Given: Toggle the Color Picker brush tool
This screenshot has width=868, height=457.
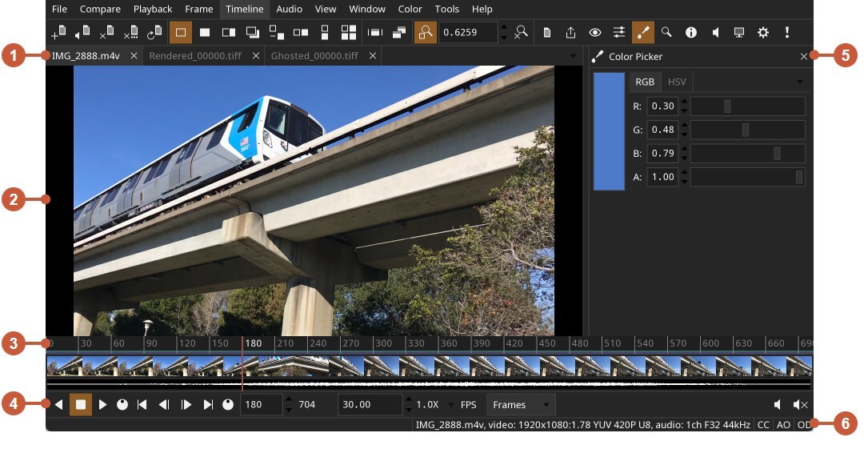Looking at the screenshot, I should (642, 33).
